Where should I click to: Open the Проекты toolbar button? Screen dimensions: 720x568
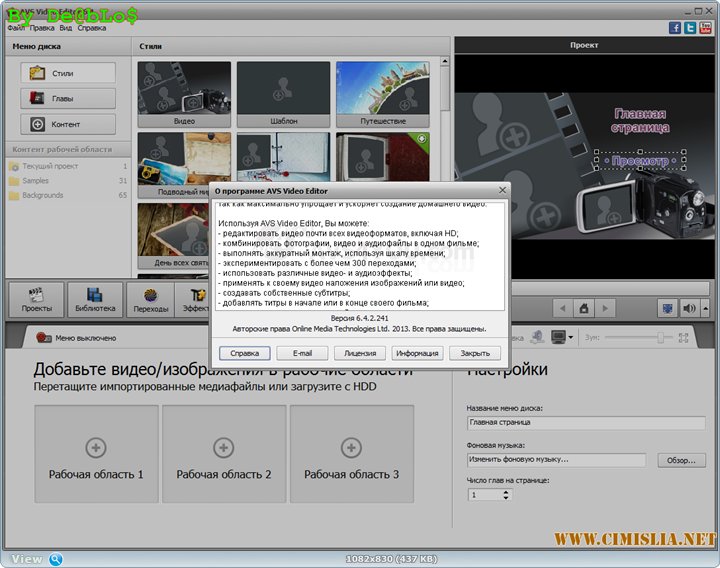coord(37,299)
